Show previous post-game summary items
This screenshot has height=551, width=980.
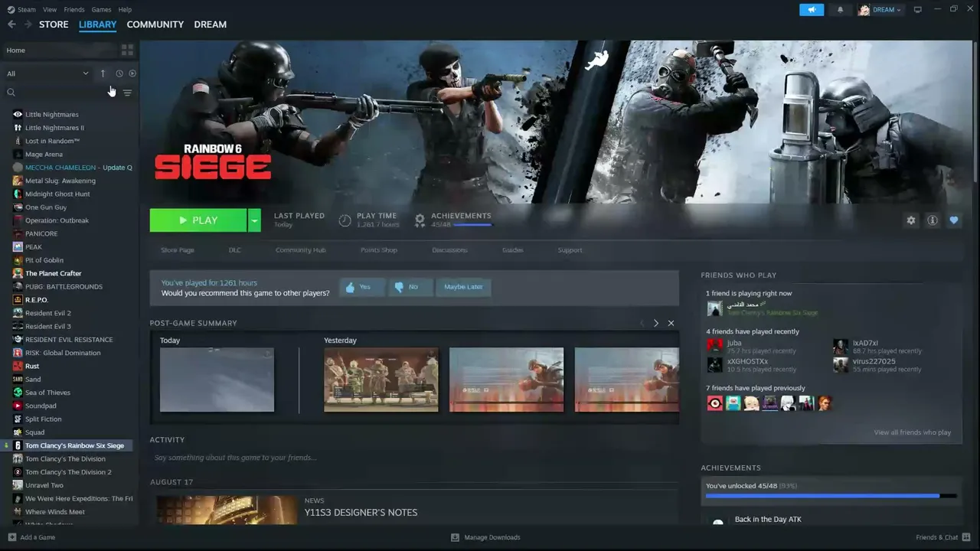point(642,323)
